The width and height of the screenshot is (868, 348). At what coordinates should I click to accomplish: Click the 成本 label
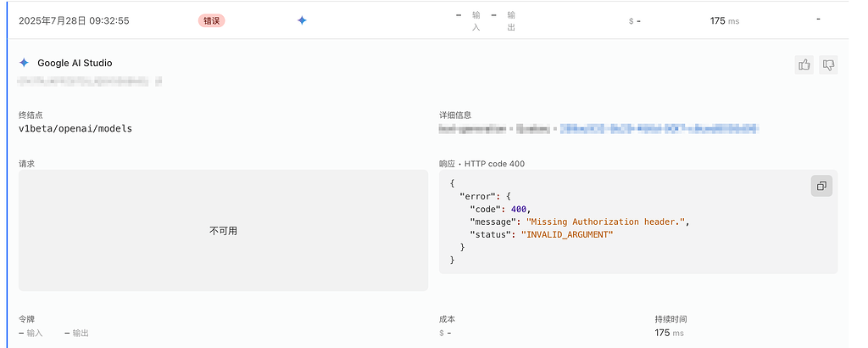448,319
